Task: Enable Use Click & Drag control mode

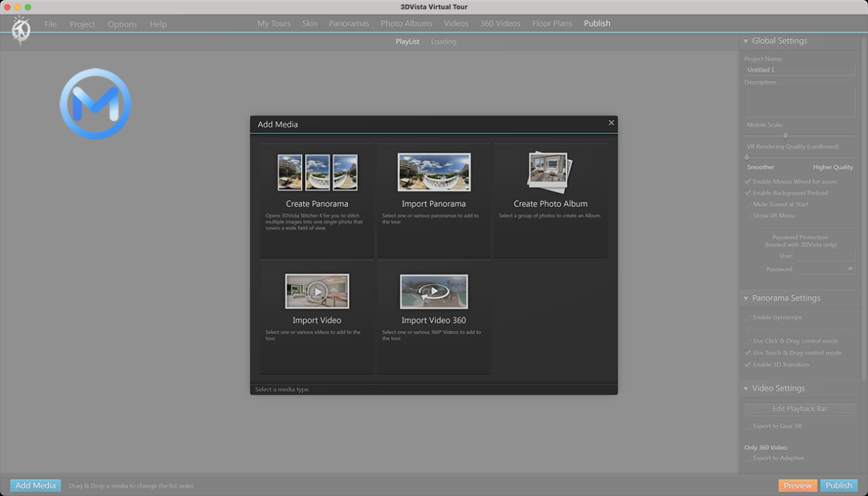Action: point(747,341)
